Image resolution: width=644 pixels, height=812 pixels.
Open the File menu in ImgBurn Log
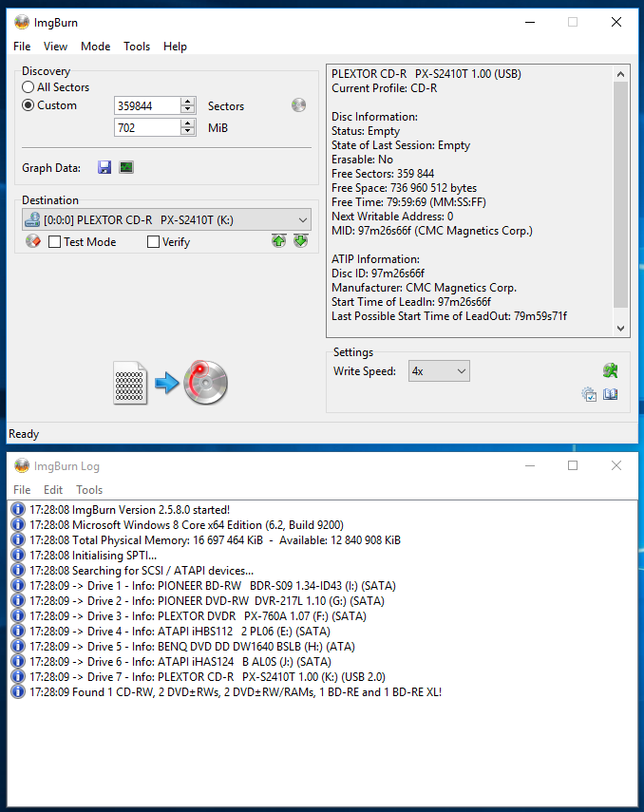[x=22, y=489]
